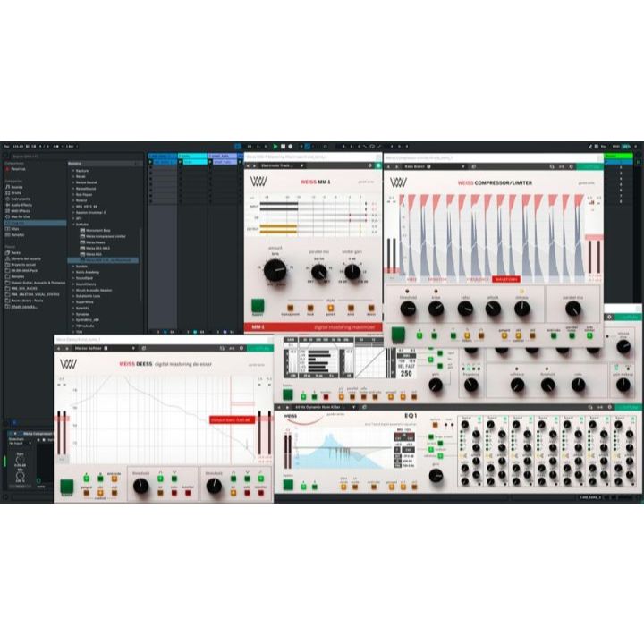Select Sounds category in browser
Viewport: 644px width, 644px height.
tap(17, 187)
